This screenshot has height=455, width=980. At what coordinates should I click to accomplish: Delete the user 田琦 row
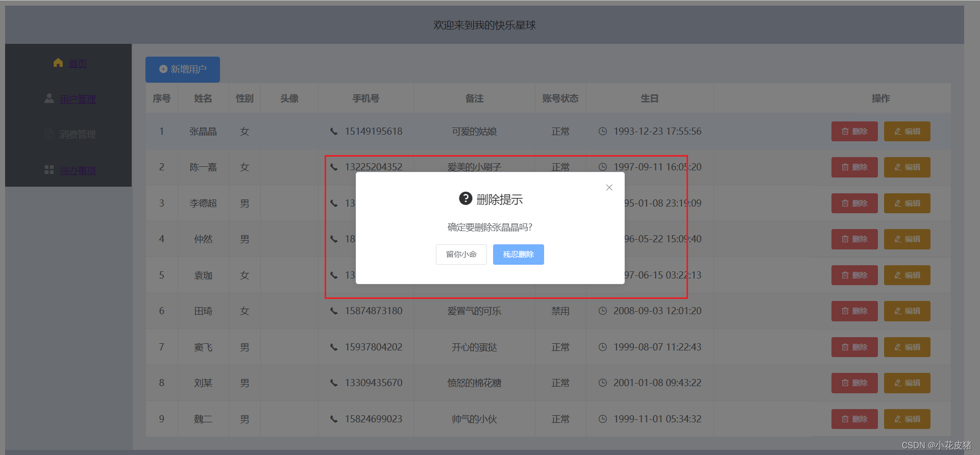854,311
